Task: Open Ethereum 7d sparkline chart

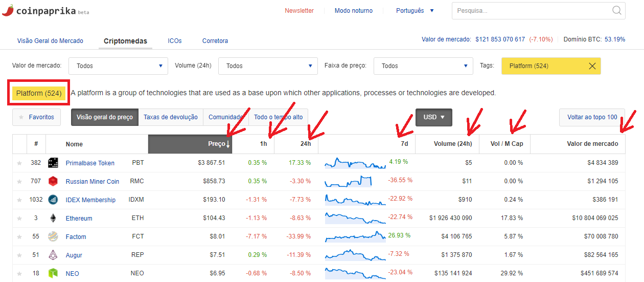Action: click(x=355, y=219)
